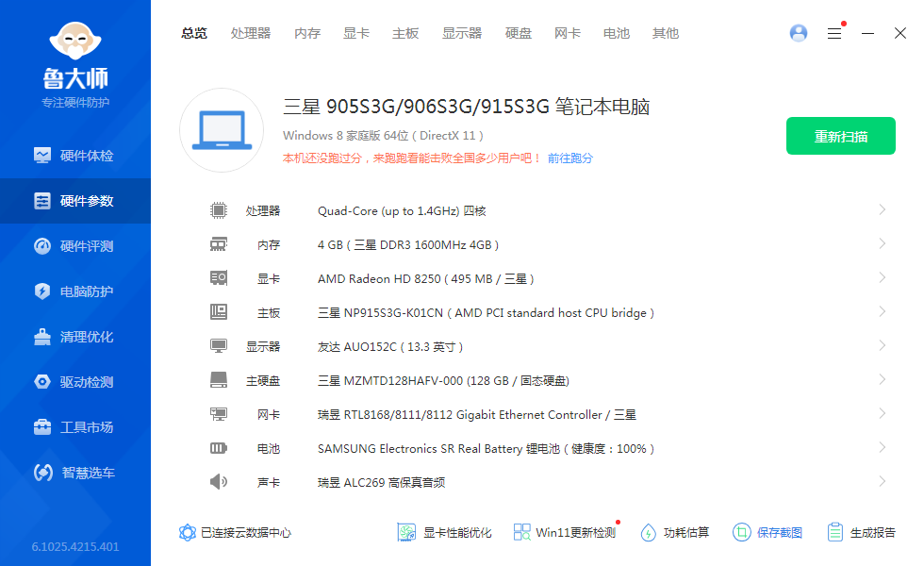Screen dimensions: 924x566
Task: Click the green 重新扫描 rescan button
Action: (x=841, y=136)
